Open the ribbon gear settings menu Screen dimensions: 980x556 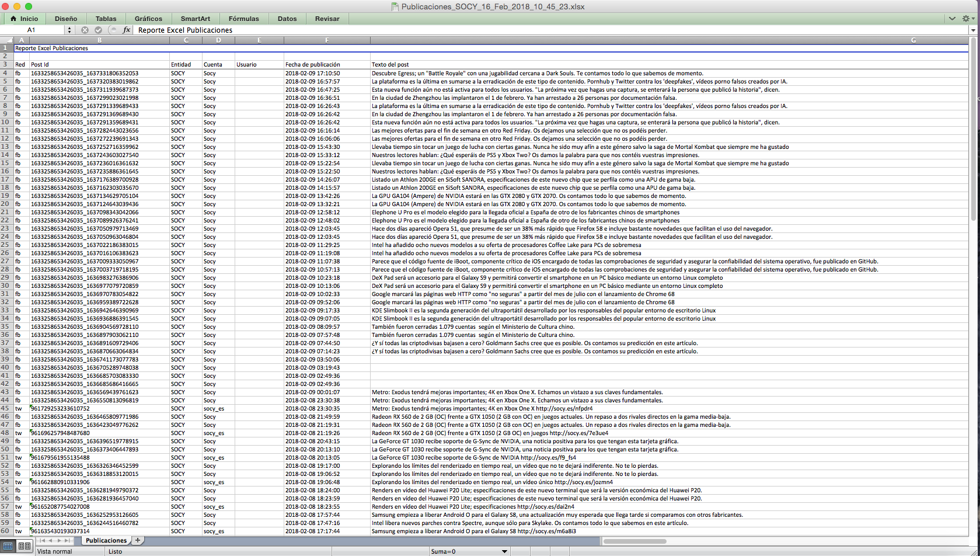[x=967, y=19]
